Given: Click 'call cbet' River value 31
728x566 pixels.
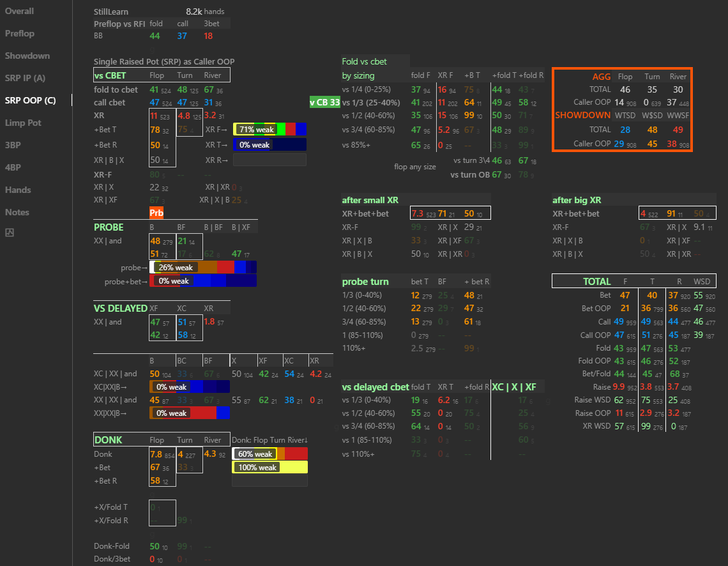Looking at the screenshot, I should [x=208, y=102].
